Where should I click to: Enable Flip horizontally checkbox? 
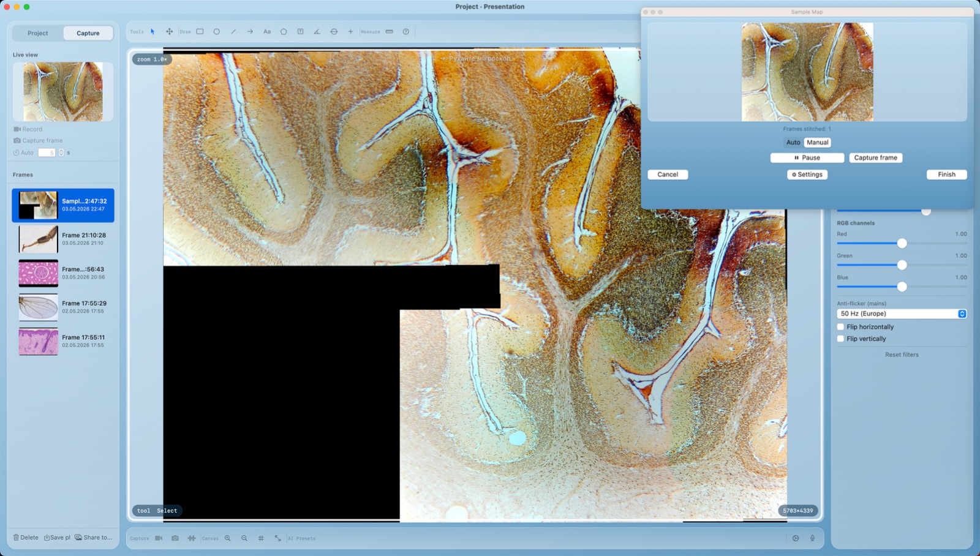pos(840,327)
